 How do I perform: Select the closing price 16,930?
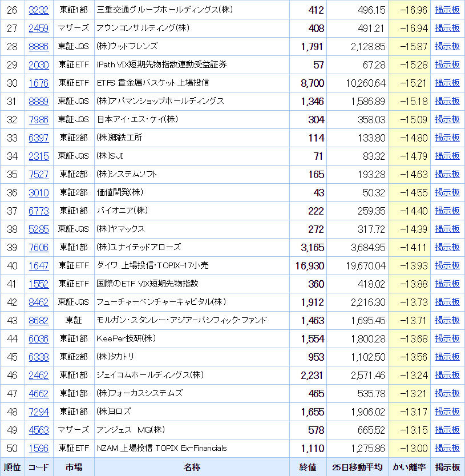[x=310, y=266]
